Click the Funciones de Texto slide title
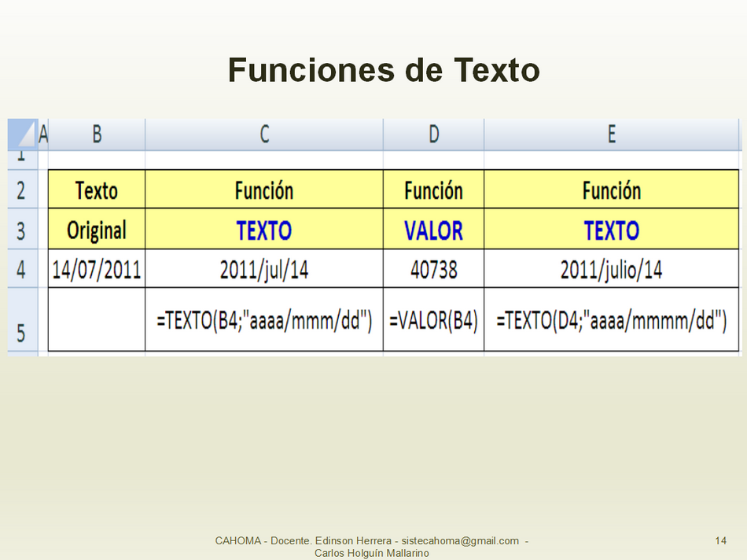The image size is (747, 560). click(x=384, y=71)
